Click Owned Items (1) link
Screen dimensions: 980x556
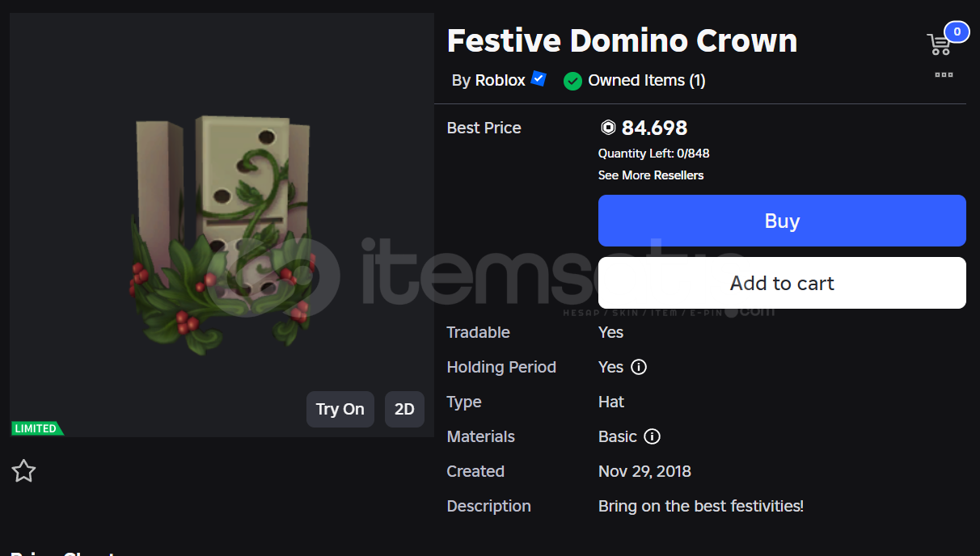tap(647, 80)
